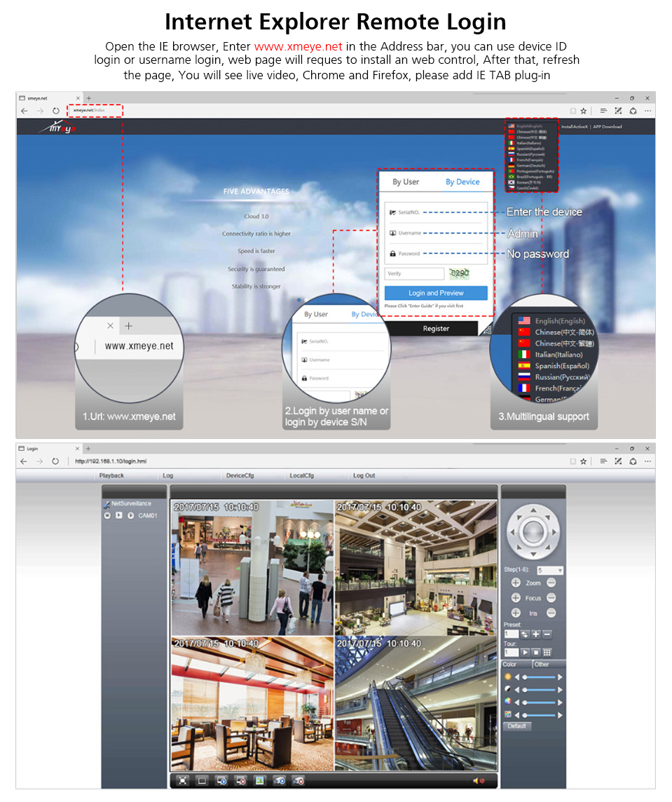Open the Playback menu

111,475
